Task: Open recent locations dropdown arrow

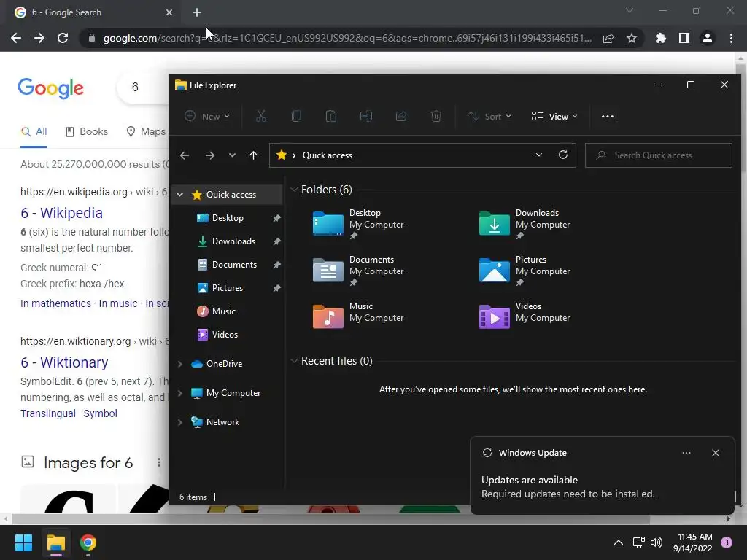Action: click(x=232, y=155)
